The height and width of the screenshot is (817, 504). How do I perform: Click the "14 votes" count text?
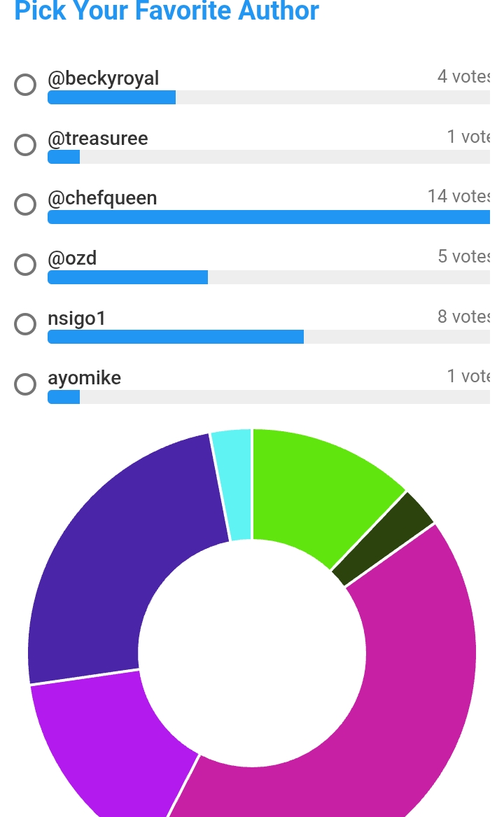click(x=458, y=197)
